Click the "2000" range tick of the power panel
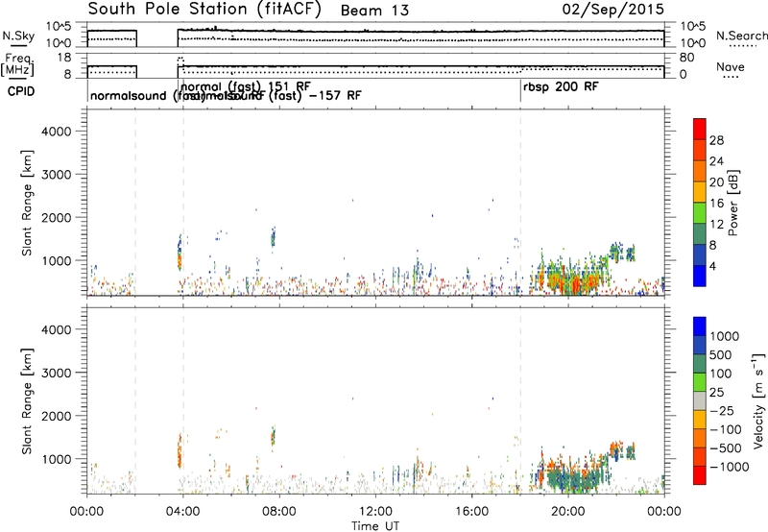The height and width of the screenshot is (532, 768). [57, 218]
